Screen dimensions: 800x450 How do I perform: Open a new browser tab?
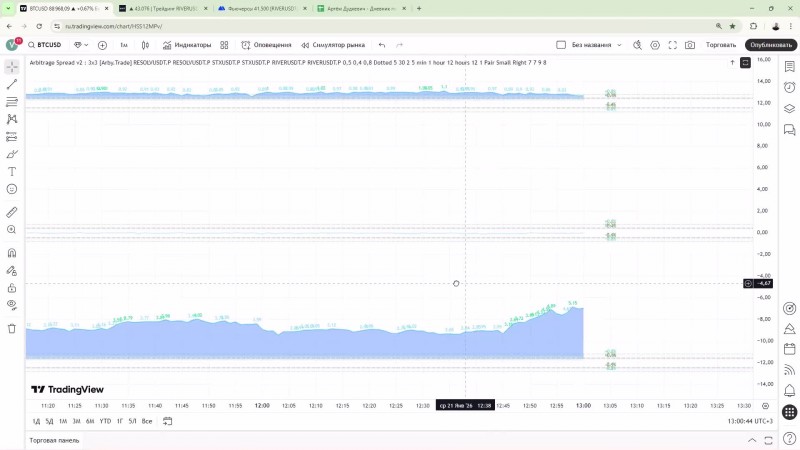[419, 9]
